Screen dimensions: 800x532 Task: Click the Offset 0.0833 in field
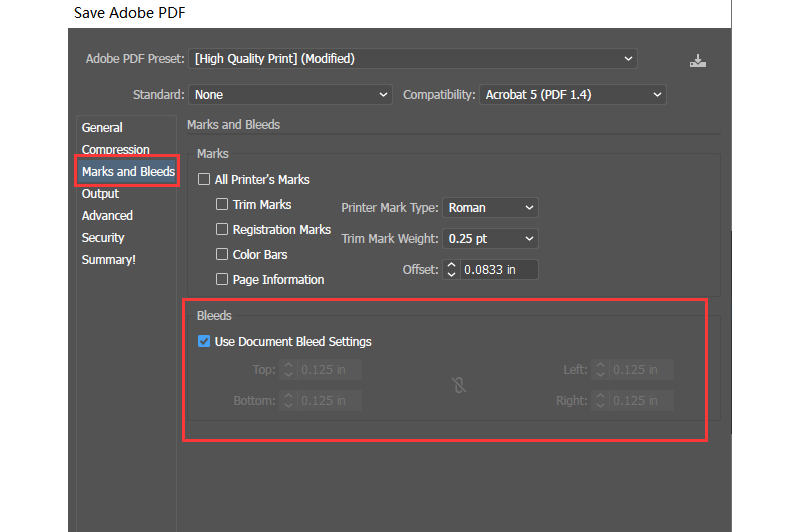[499, 269]
